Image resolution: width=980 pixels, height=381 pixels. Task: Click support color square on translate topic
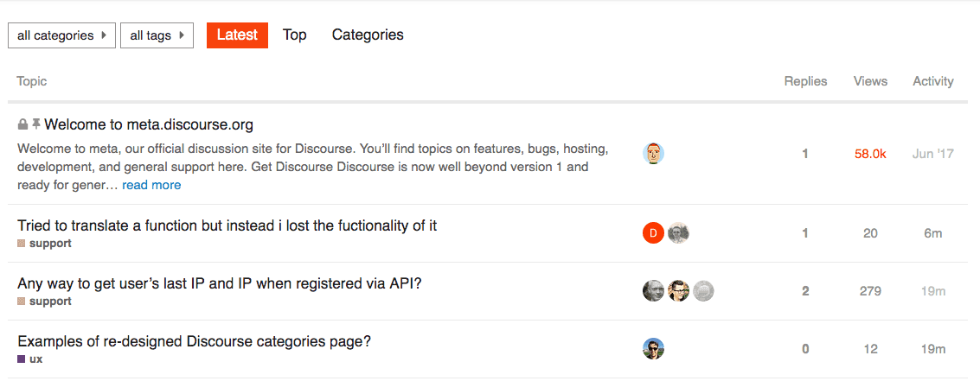[22, 244]
